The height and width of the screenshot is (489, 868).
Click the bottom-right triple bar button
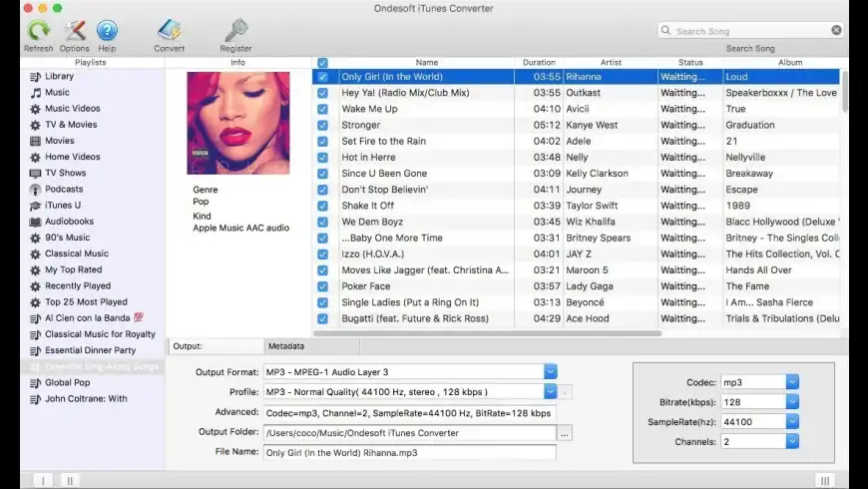tap(825, 481)
